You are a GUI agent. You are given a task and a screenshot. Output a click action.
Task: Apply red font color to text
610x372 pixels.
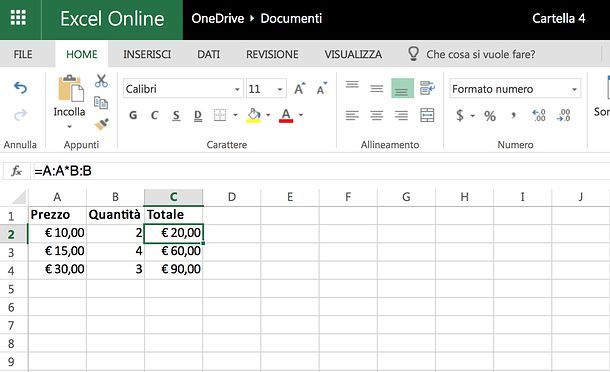(286, 115)
